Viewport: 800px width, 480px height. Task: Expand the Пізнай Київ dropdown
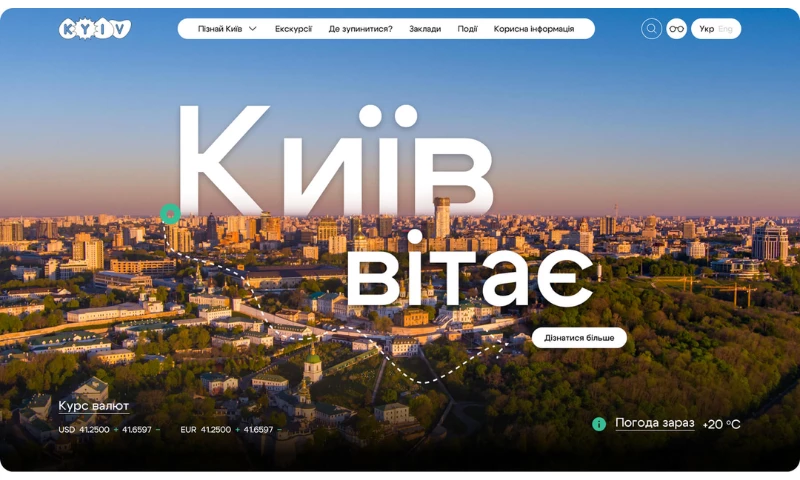click(x=227, y=29)
